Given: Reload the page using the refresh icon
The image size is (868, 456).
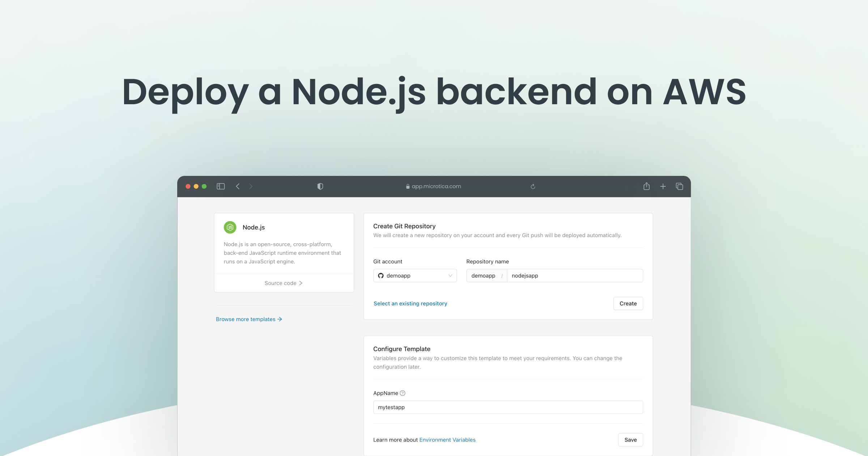Looking at the screenshot, I should click(x=533, y=186).
